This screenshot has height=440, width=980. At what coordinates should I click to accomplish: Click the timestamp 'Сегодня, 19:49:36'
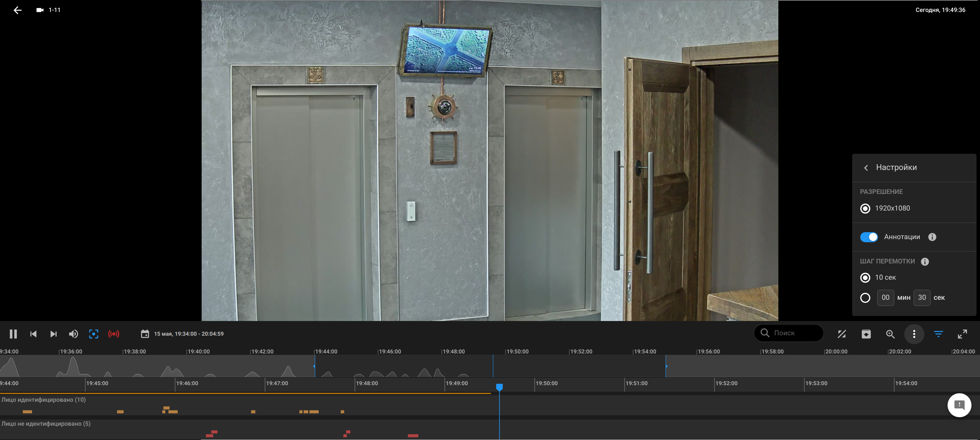pyautogui.click(x=940, y=10)
